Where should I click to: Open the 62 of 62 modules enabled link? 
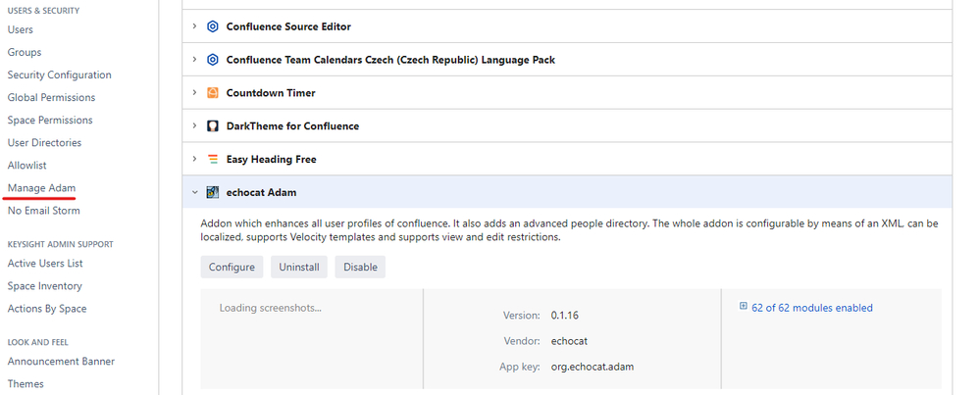pyautogui.click(x=812, y=308)
